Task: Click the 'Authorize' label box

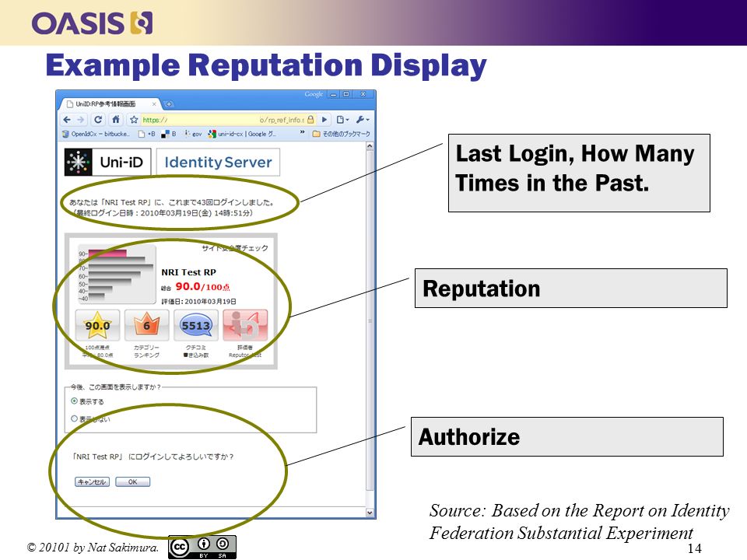Action: click(567, 436)
